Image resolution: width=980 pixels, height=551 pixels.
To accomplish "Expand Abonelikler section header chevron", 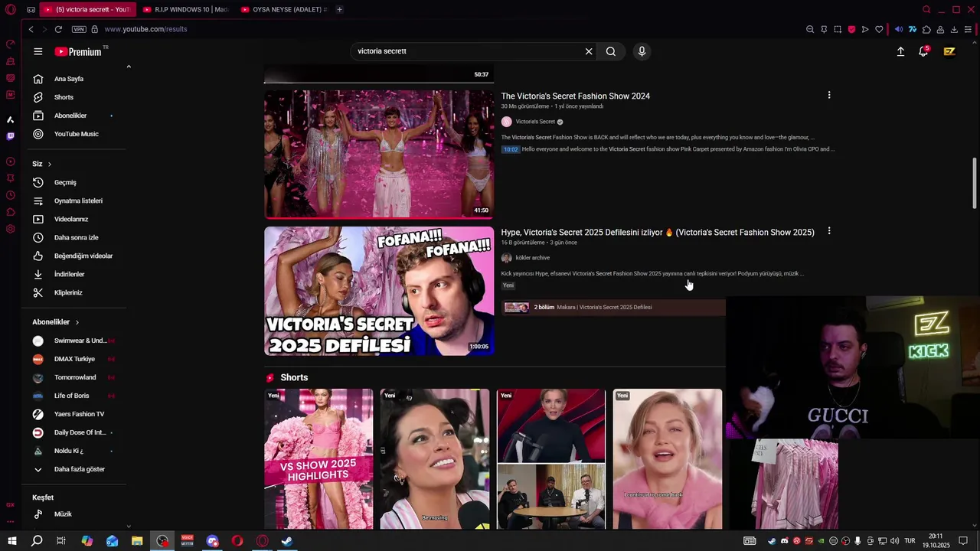I will click(x=77, y=322).
